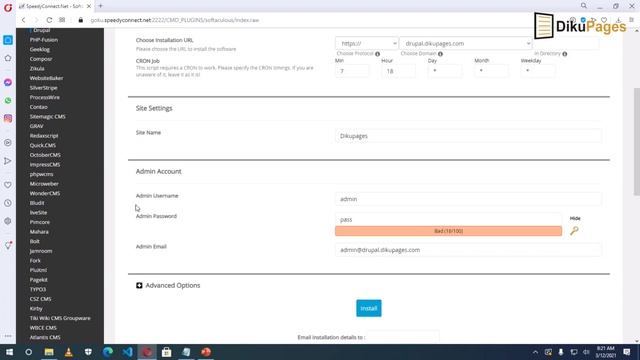Open VLC from the taskbar
This screenshot has height=360, width=640.
[x=69, y=352]
